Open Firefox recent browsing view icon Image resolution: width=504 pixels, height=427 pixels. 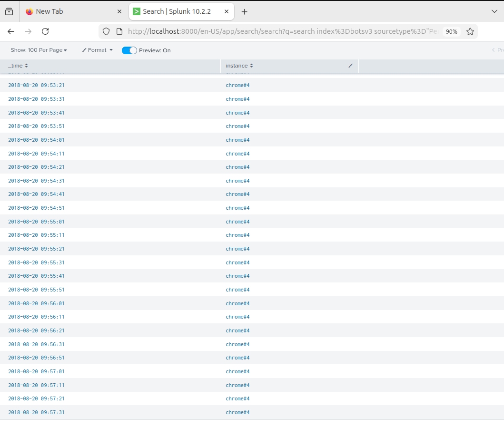pos(10,11)
